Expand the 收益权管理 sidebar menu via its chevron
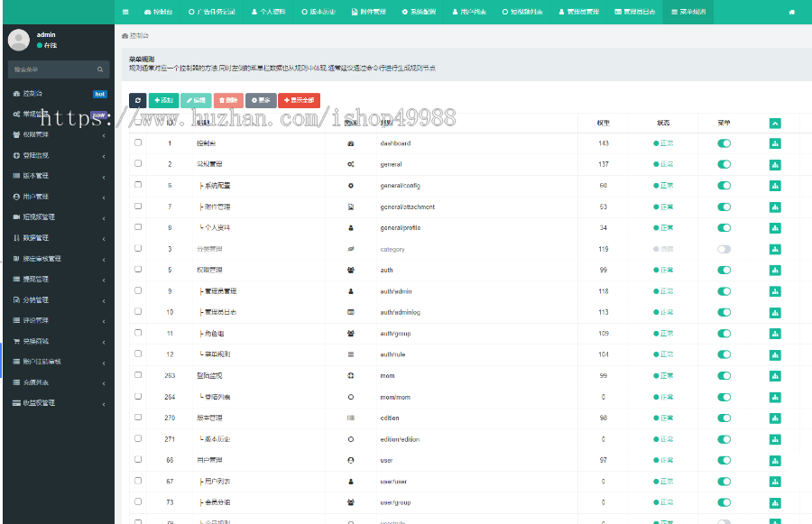The height and width of the screenshot is (524, 812). click(x=104, y=404)
